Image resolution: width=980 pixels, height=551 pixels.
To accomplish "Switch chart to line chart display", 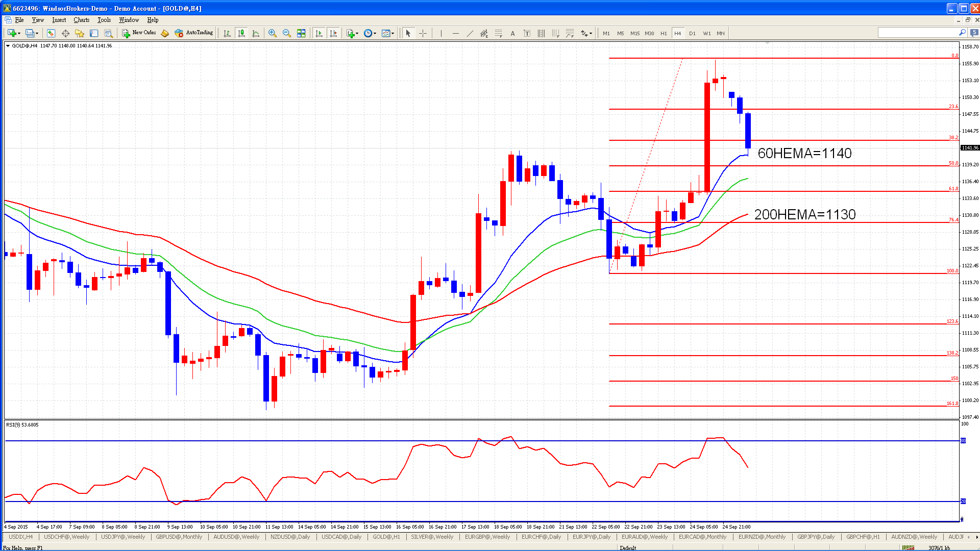I will pyautogui.click(x=256, y=33).
